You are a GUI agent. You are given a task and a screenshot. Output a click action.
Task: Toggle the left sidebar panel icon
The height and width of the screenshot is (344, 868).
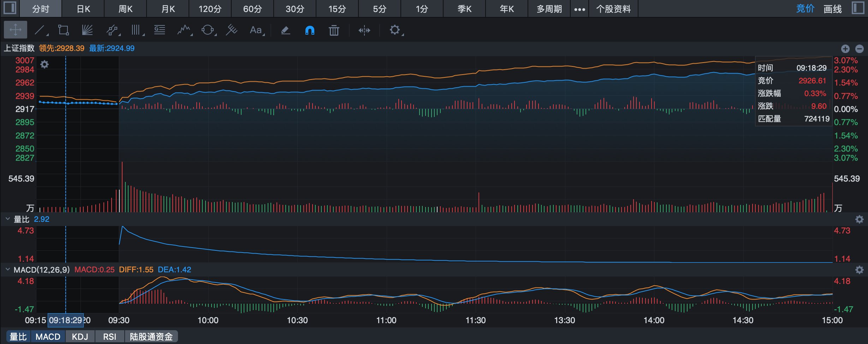[x=10, y=8]
